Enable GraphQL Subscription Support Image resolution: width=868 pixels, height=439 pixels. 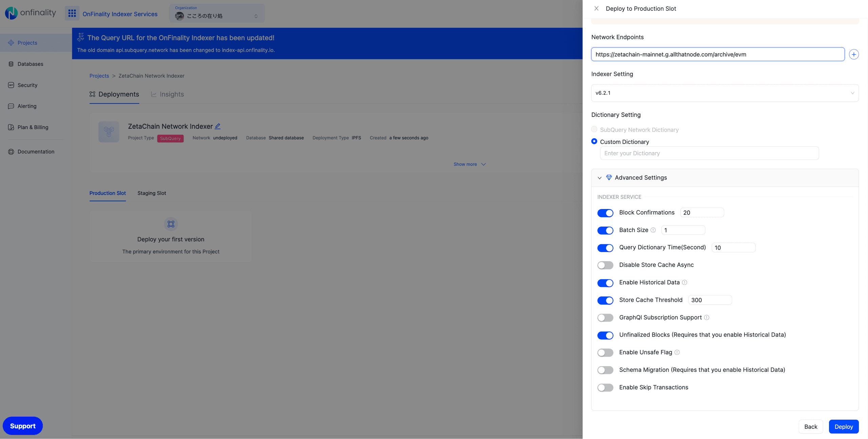coord(605,318)
